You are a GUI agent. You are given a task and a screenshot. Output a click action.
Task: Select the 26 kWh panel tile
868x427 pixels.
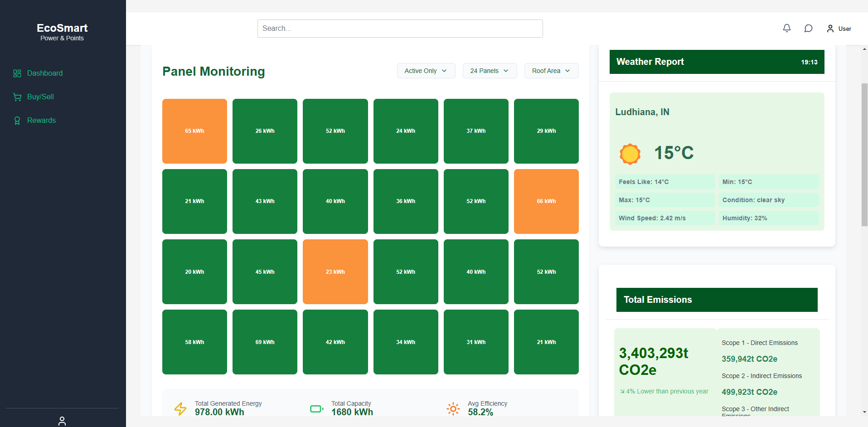point(265,131)
